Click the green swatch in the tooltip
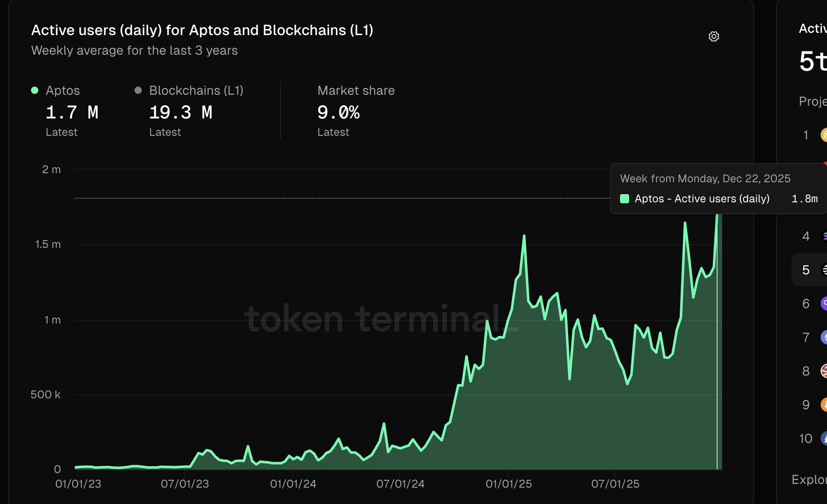The height and width of the screenshot is (504, 827). [625, 199]
